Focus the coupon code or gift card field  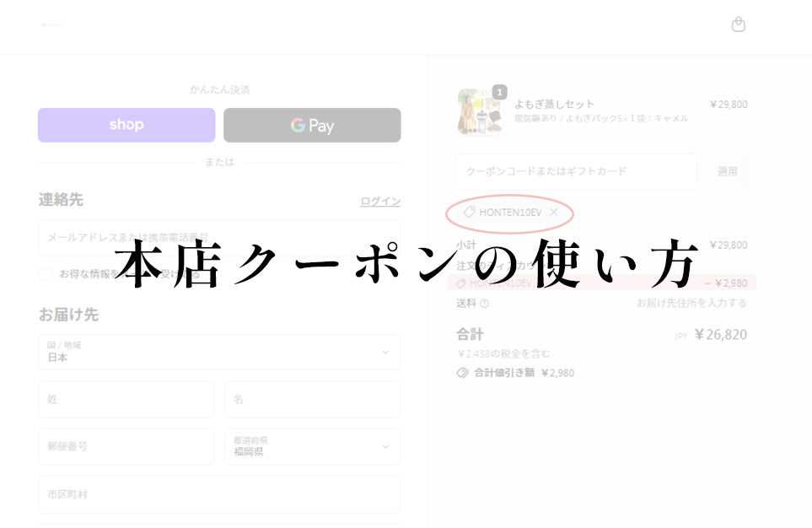point(577,171)
